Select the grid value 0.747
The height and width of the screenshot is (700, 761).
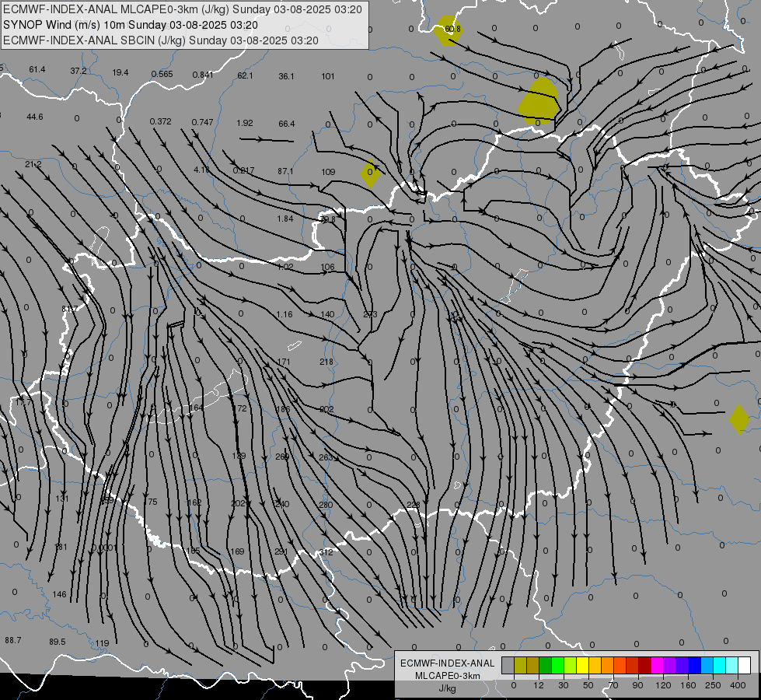coord(202,122)
